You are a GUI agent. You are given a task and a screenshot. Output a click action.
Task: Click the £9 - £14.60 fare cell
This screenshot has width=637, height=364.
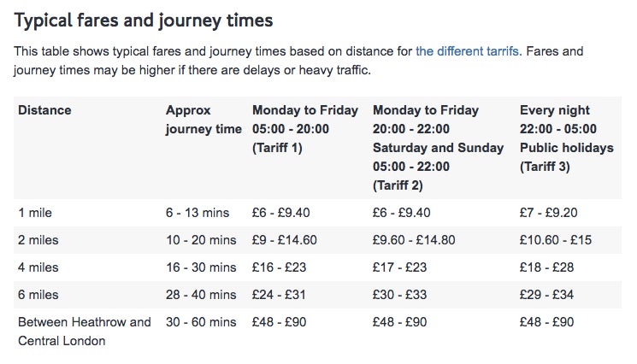coord(285,240)
